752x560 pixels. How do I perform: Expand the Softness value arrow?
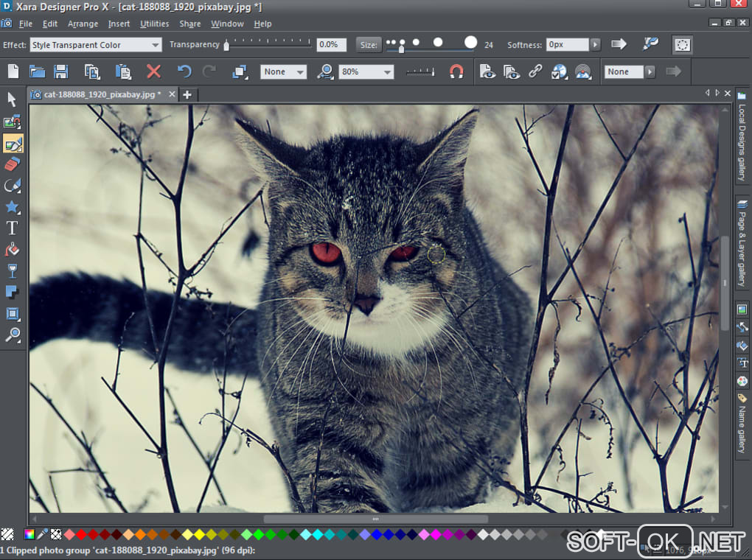(595, 45)
